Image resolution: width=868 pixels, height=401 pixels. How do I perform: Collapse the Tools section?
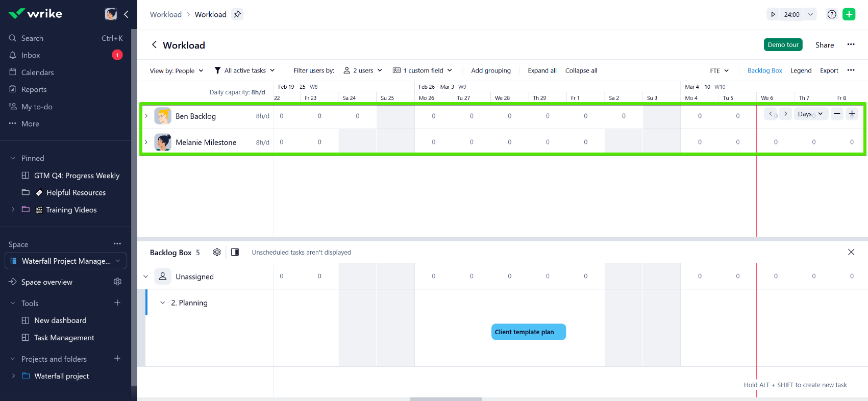click(13, 303)
